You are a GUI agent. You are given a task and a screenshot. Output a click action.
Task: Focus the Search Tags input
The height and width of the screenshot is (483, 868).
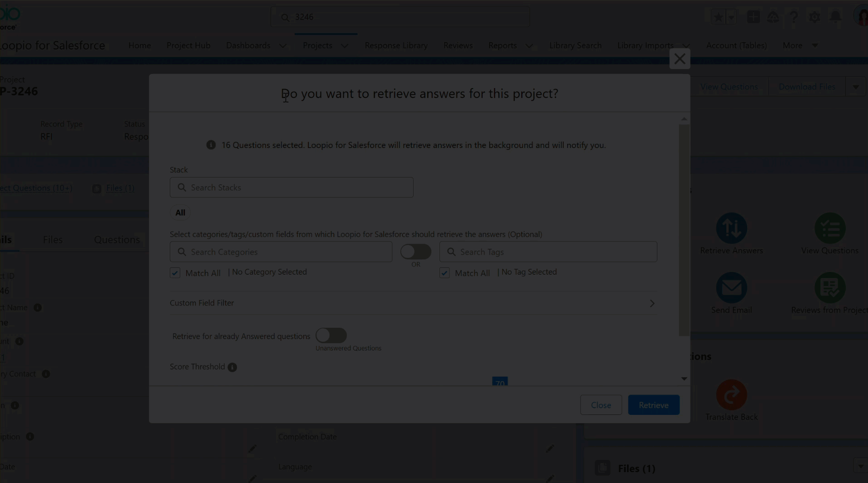(548, 252)
